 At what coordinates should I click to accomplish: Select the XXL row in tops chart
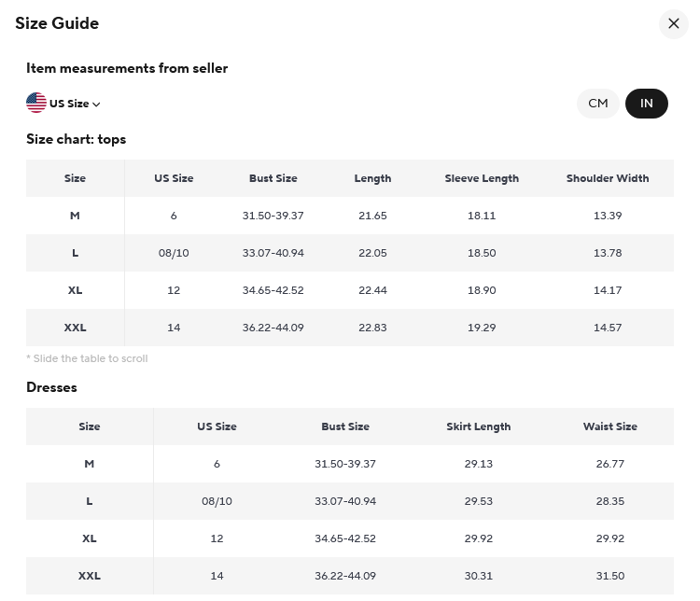click(x=350, y=328)
